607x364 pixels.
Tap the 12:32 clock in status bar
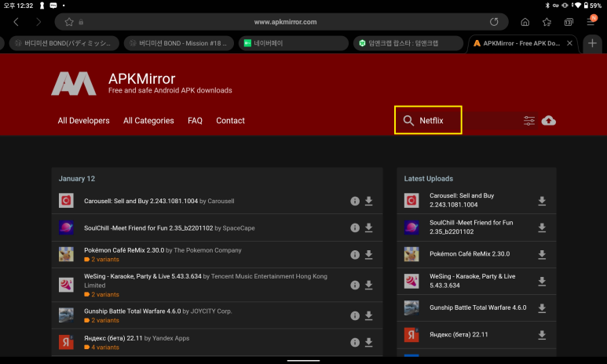pyautogui.click(x=18, y=5)
